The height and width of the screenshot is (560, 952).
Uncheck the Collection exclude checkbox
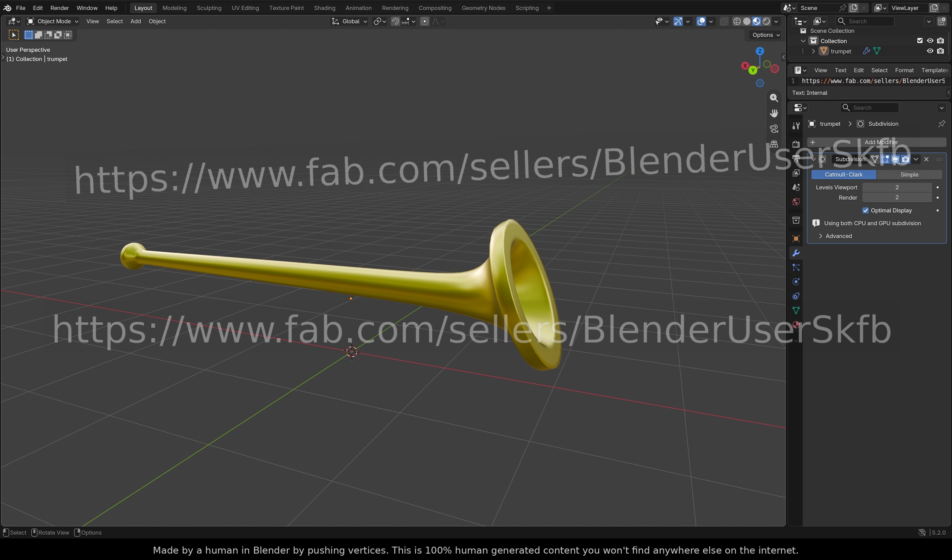pyautogui.click(x=920, y=41)
